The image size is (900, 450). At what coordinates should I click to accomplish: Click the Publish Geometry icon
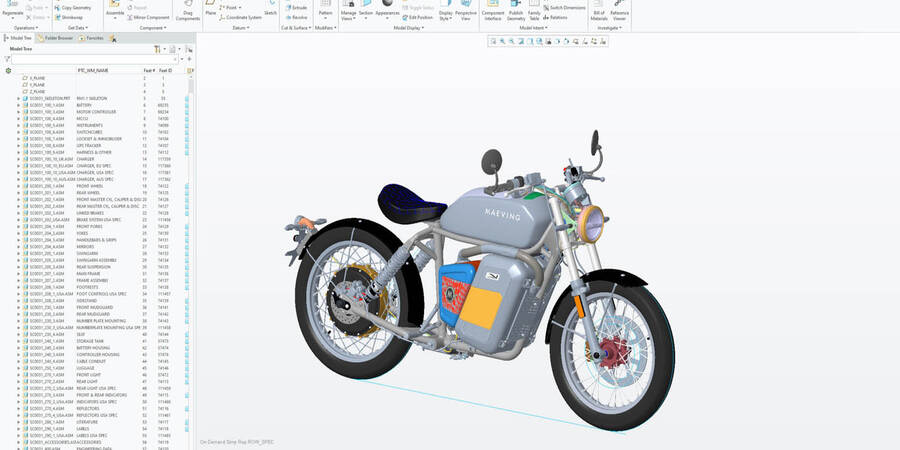point(516,11)
